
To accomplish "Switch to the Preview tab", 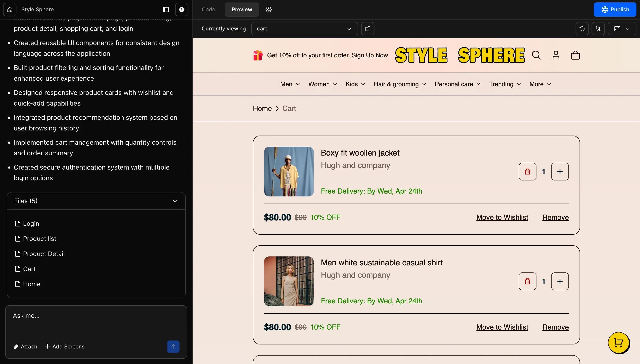I will point(242,10).
